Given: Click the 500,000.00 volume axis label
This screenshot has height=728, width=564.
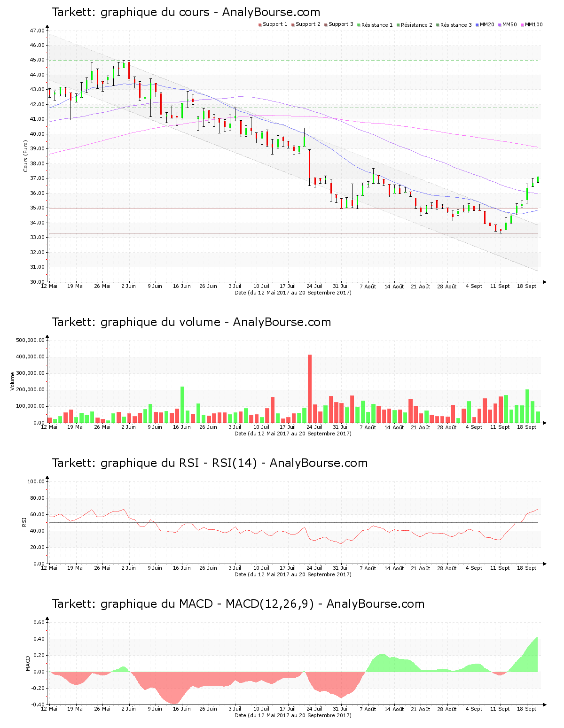Looking at the screenshot, I should click(30, 340).
